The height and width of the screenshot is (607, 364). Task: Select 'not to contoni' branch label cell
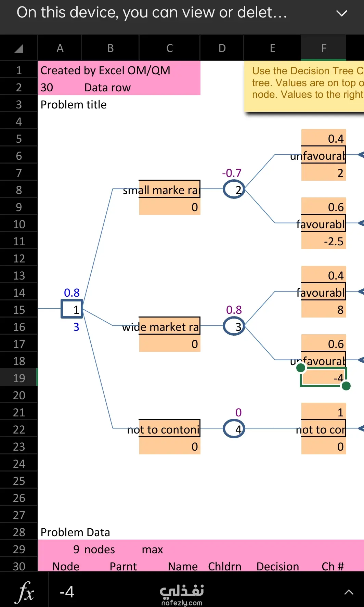169,429
